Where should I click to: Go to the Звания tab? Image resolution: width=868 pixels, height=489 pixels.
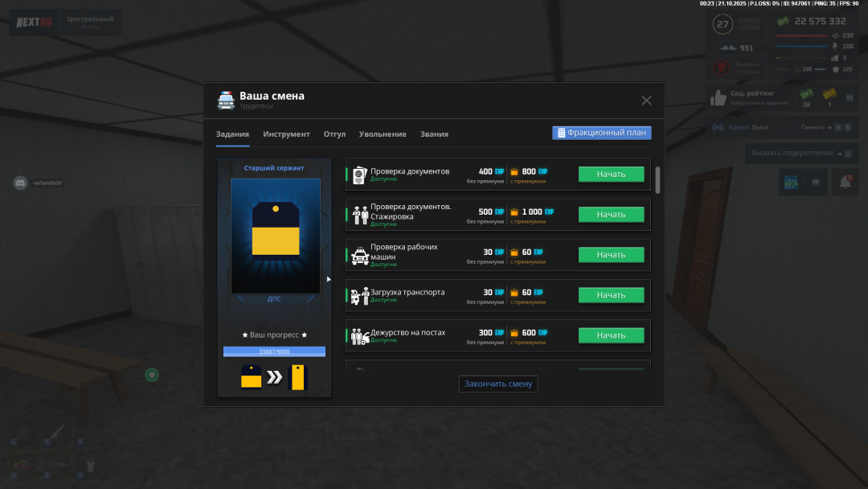point(434,134)
